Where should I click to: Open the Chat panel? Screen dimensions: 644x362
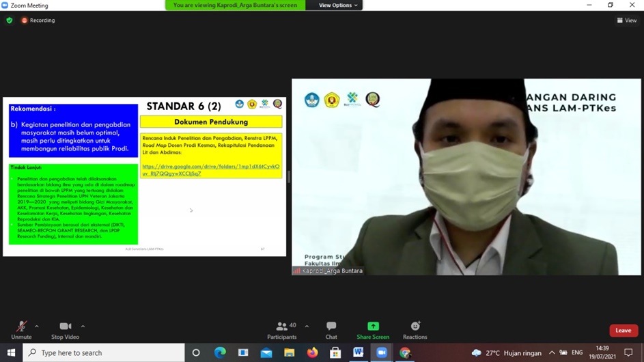pyautogui.click(x=331, y=329)
